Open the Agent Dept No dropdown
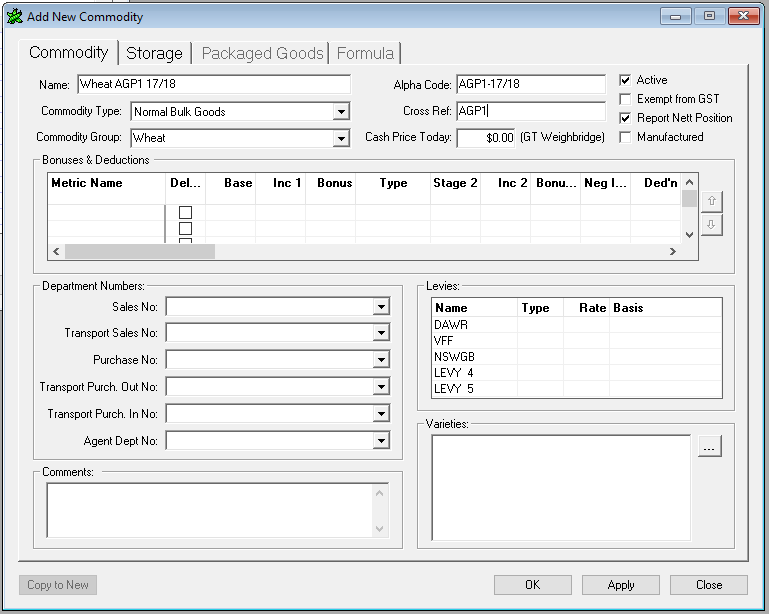This screenshot has height=614, width=769. [x=380, y=440]
